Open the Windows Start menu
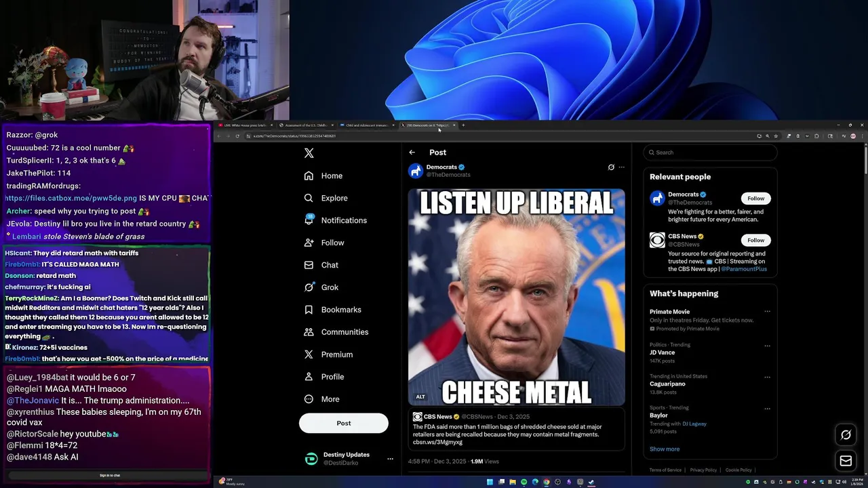 coord(490,482)
